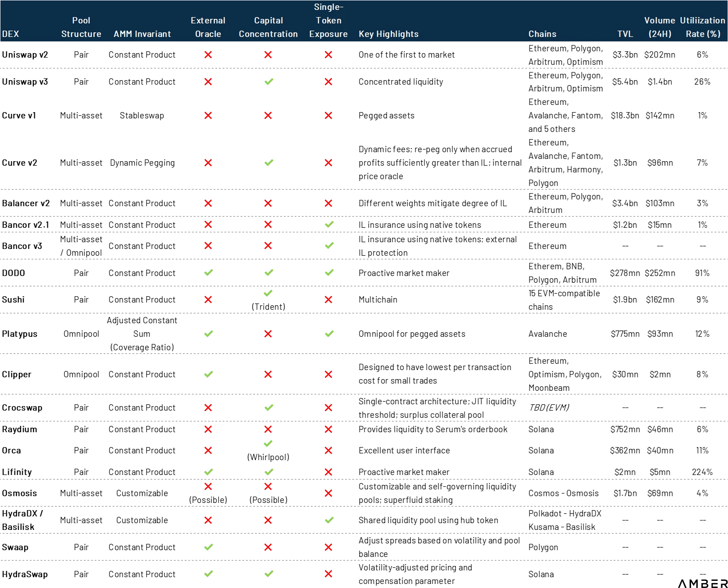Click the red X under Single-Token Exposure for Sushi
This screenshot has height=588, width=728.
tap(328, 299)
